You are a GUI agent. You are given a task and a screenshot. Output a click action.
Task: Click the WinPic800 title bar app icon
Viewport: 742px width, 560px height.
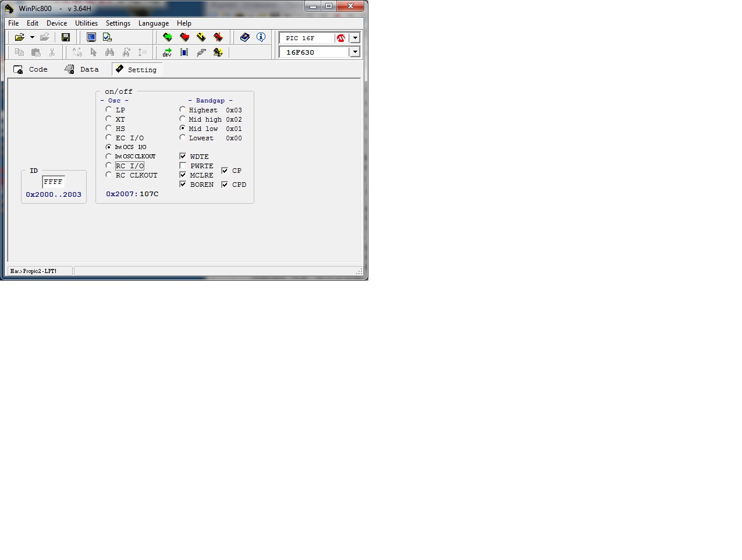tap(9, 8)
